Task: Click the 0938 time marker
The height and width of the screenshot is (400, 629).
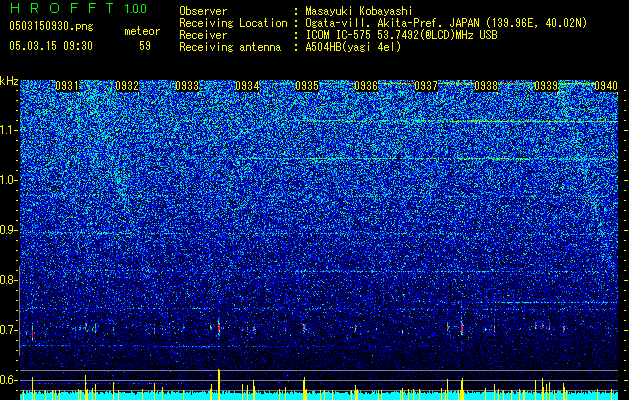Action: 486,86
